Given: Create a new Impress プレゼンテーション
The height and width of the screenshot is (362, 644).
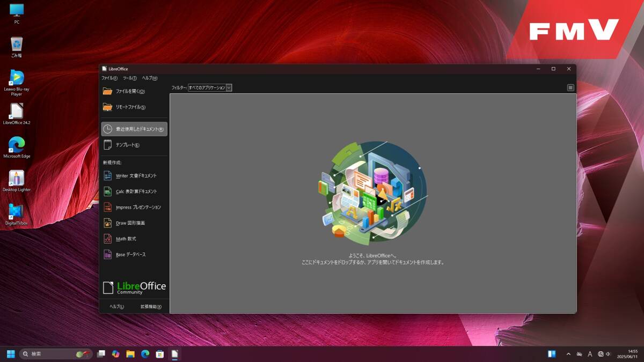Looking at the screenshot, I should 134,207.
